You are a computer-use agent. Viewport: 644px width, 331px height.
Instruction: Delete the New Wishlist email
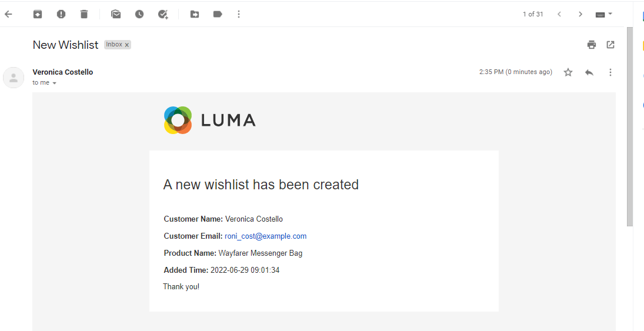[84, 14]
